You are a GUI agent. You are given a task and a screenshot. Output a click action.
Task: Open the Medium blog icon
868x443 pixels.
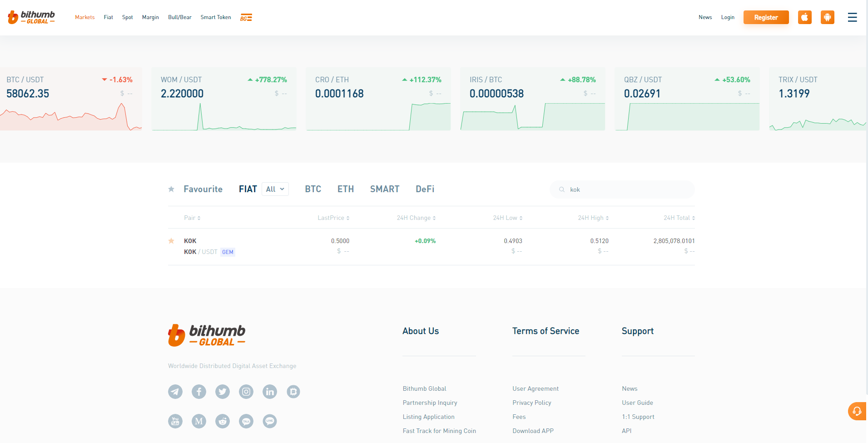tap(199, 421)
